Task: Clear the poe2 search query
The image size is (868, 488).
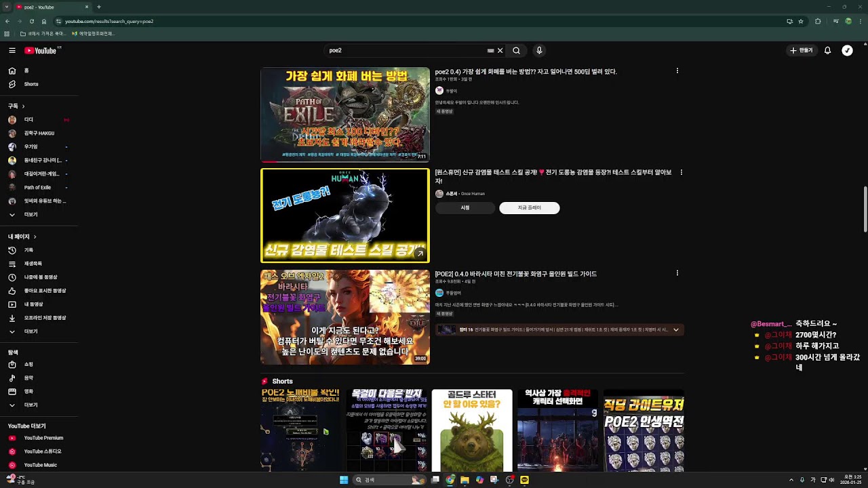Action: [x=500, y=50]
